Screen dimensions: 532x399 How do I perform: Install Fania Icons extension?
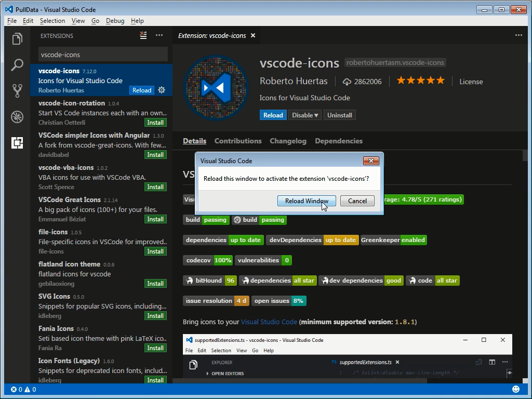155,348
